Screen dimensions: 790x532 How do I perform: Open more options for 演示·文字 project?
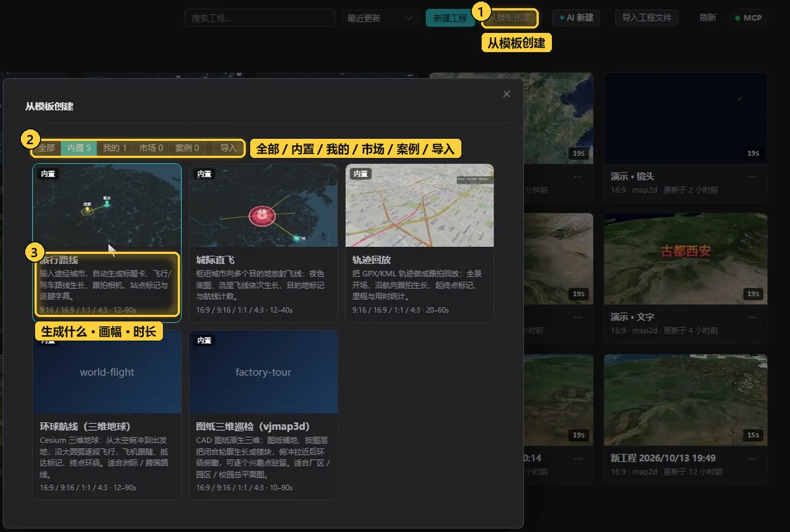coord(752,317)
